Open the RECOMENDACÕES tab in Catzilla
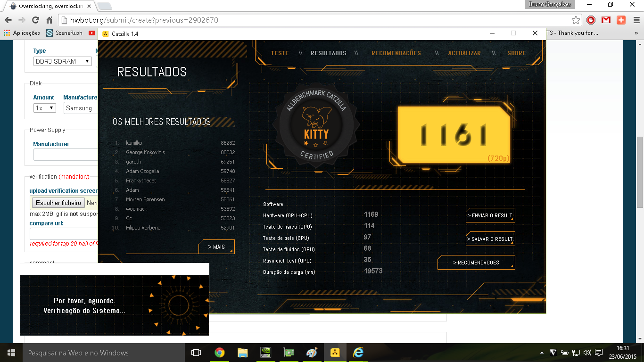Viewport: 644px width, 362px height. [396, 53]
